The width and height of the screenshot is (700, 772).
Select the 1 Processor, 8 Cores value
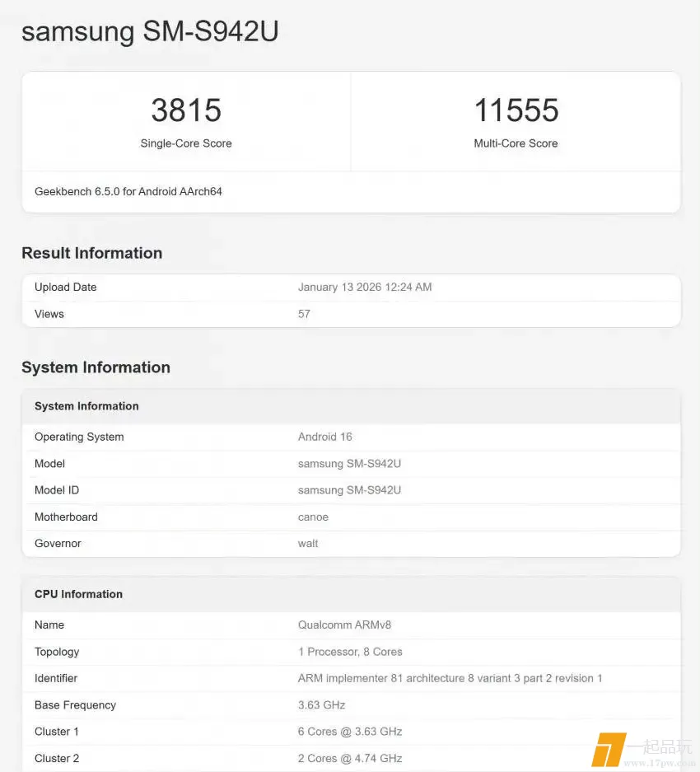350,652
